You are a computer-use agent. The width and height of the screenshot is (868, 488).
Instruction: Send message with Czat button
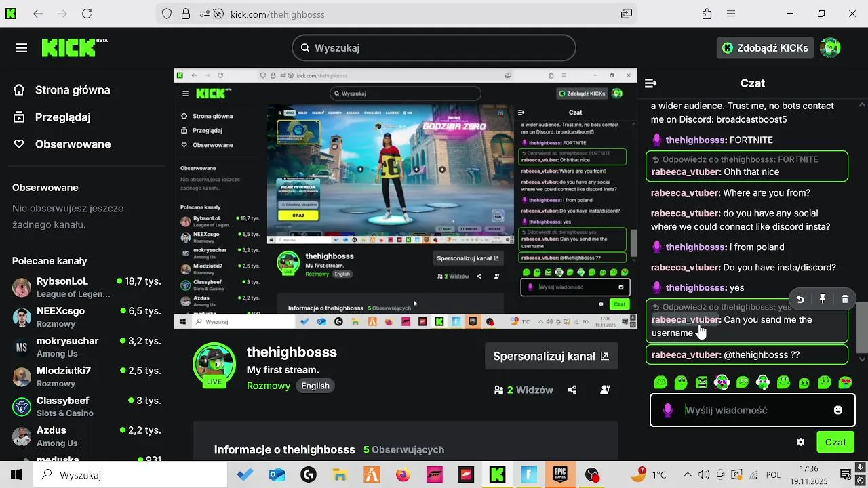point(835,442)
